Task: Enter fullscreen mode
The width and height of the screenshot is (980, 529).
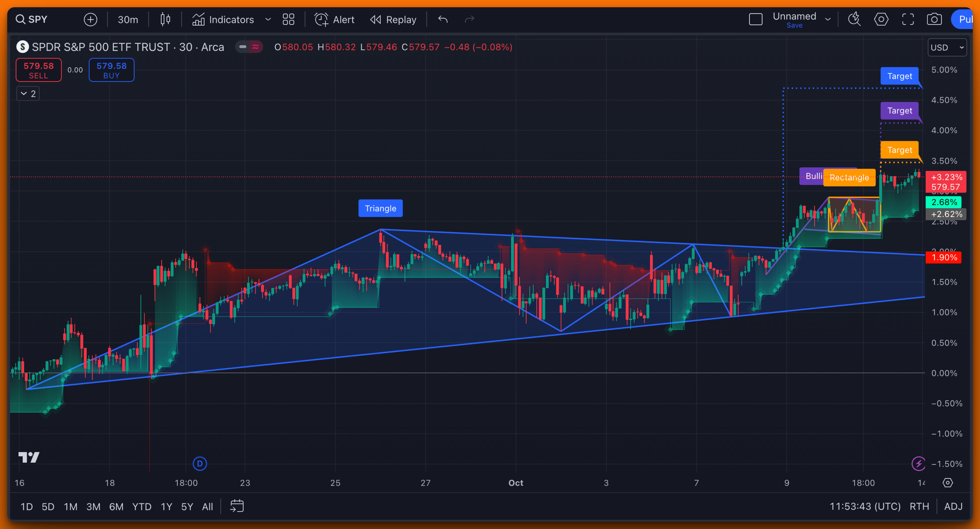Action: [908, 19]
